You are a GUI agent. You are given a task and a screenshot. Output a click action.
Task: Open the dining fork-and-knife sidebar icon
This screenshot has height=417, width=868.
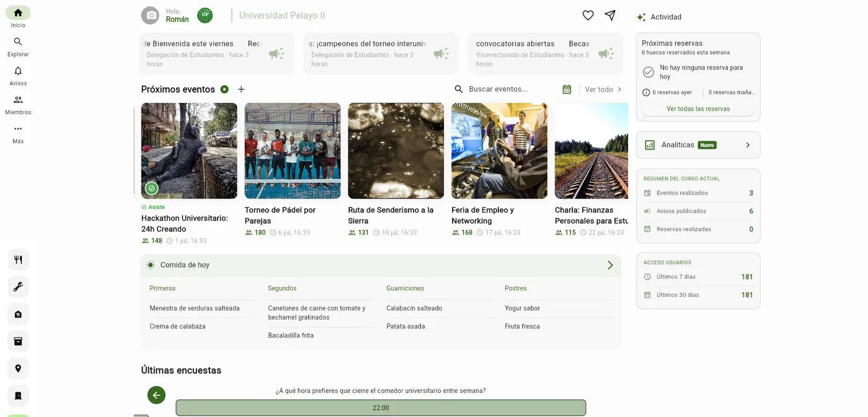tap(18, 260)
